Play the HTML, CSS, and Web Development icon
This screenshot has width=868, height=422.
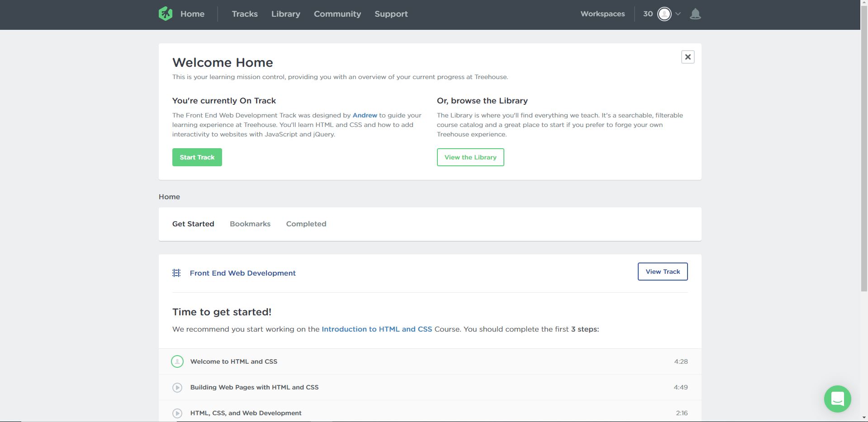pyautogui.click(x=177, y=413)
